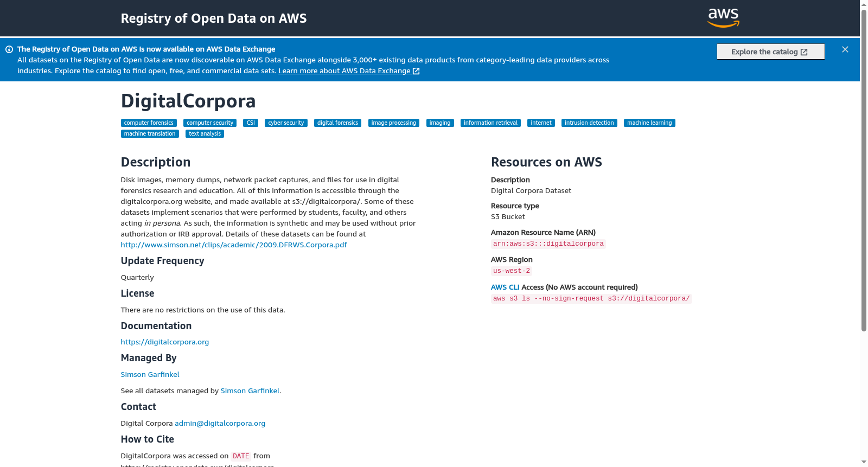Click the Resource type label
Screen dimensions: 868x467
coord(515,206)
